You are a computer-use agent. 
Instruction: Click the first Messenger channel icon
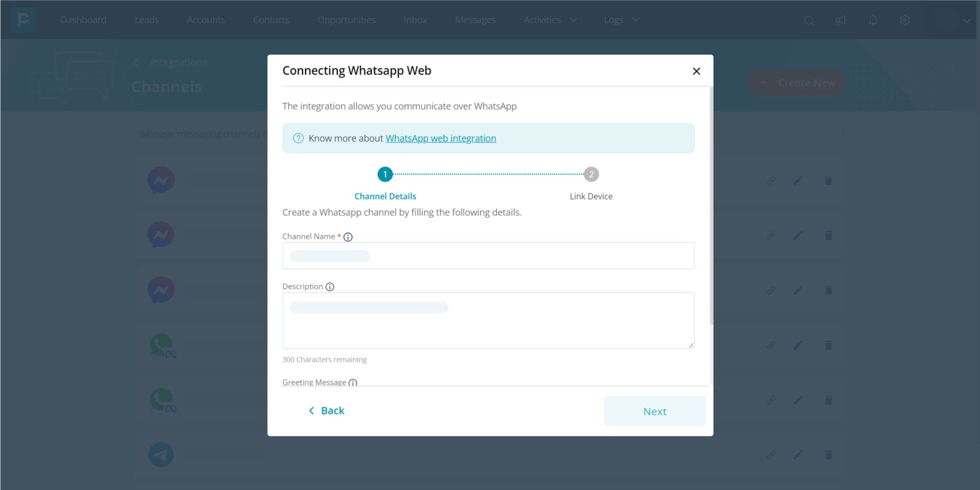click(161, 180)
